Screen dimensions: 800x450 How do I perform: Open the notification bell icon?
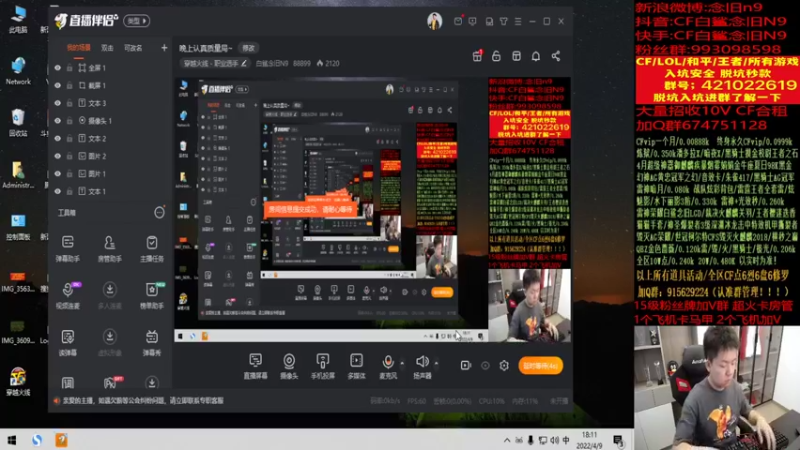click(x=536, y=56)
